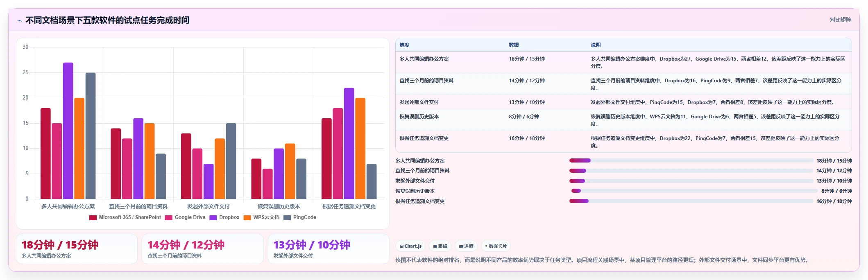Click table cell 根据任务追溯文档变更
This screenshot has height=280, width=868.
tap(424, 138)
